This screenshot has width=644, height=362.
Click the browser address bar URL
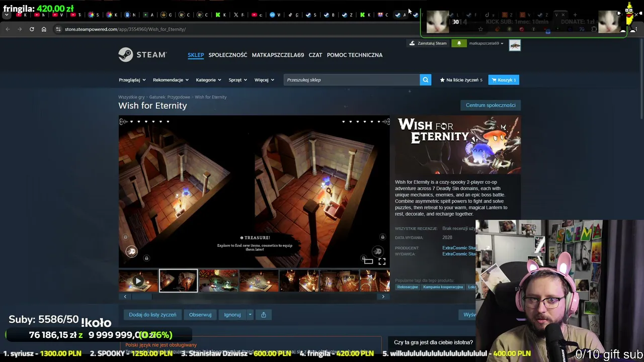[x=125, y=29]
